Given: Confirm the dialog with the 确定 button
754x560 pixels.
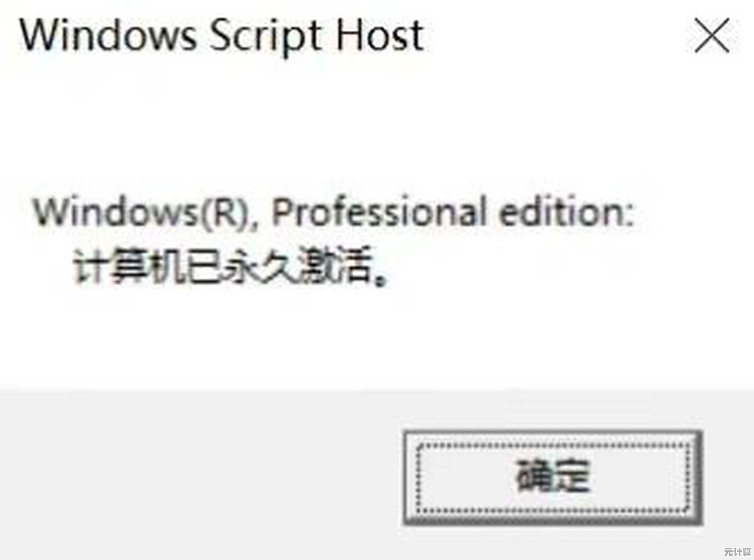Looking at the screenshot, I should 553,477.
